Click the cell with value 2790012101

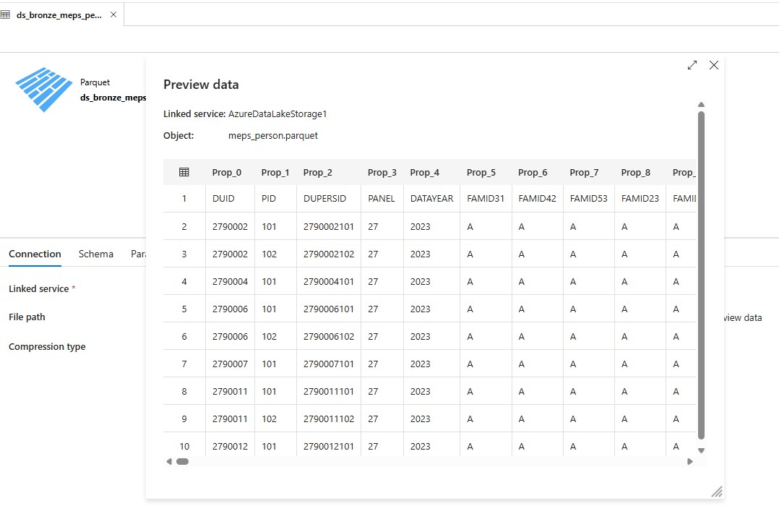(x=329, y=446)
